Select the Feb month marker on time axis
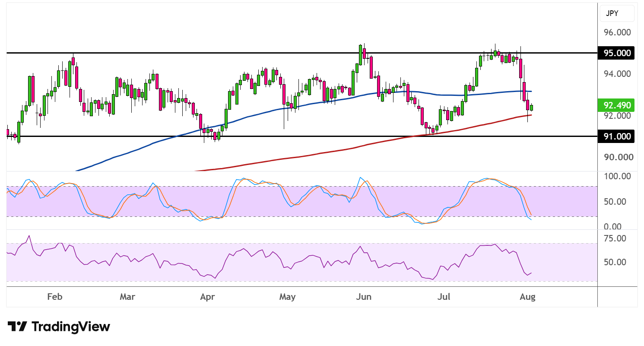The height and width of the screenshot is (346, 644). point(54,297)
